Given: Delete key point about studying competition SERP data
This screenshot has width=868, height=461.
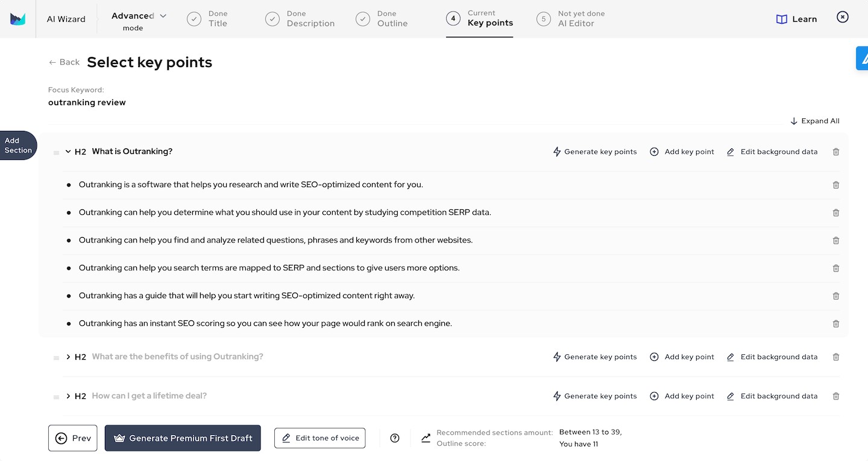Looking at the screenshot, I should (x=836, y=213).
